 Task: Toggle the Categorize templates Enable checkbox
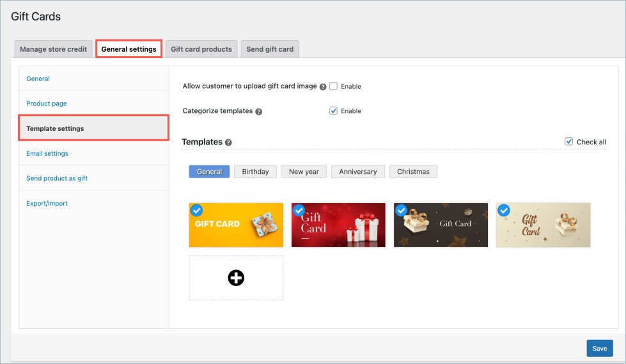[333, 111]
